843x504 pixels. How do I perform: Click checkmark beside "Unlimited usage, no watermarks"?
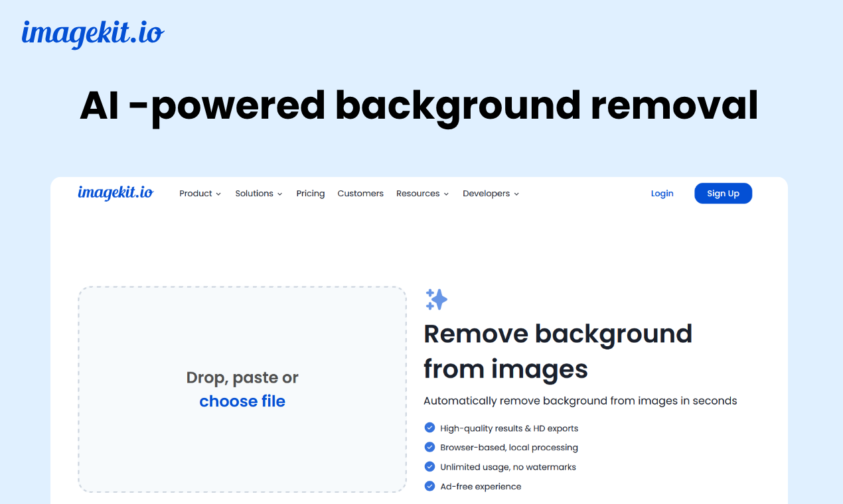pos(429,467)
